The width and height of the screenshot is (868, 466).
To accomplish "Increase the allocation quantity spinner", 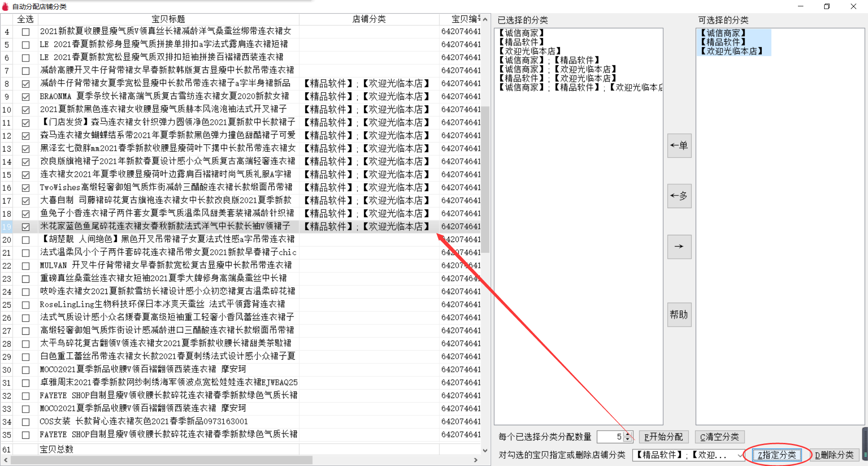I will pyautogui.click(x=627, y=434).
